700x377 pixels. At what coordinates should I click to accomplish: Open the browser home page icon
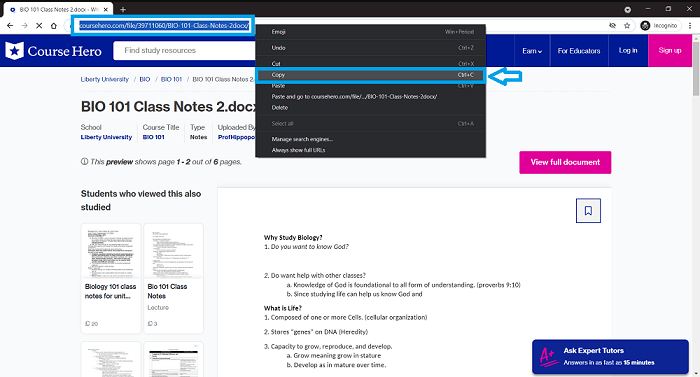coord(54,26)
